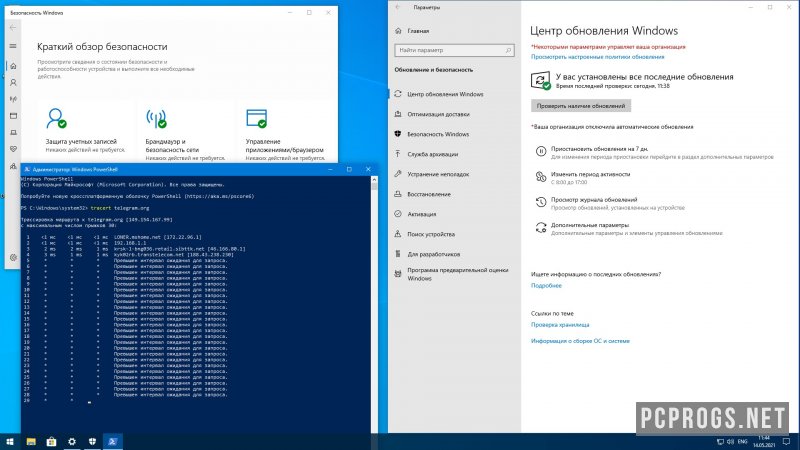This screenshot has width=800, height=450.
Task: Open Device security icon in Security sidebar
Action: [x=13, y=133]
